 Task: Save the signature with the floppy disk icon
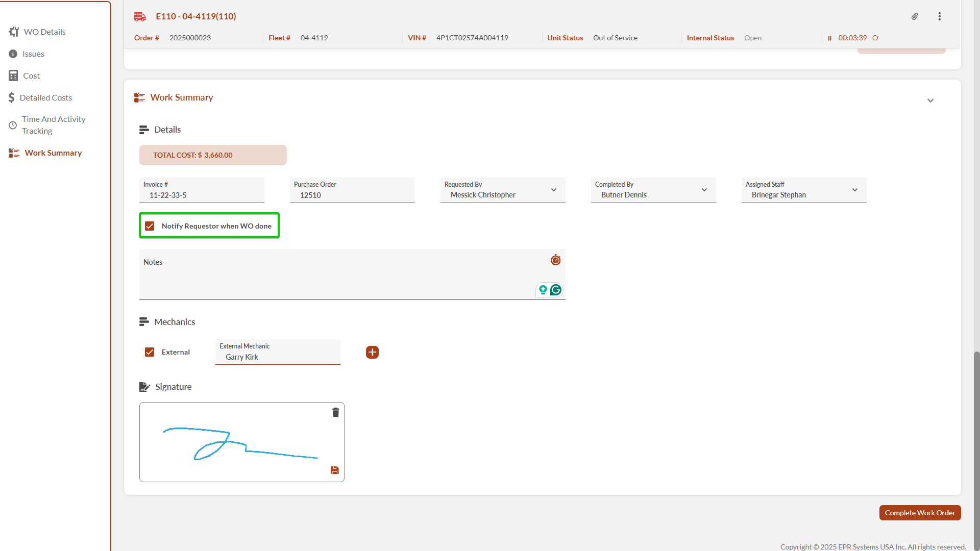[x=334, y=470]
